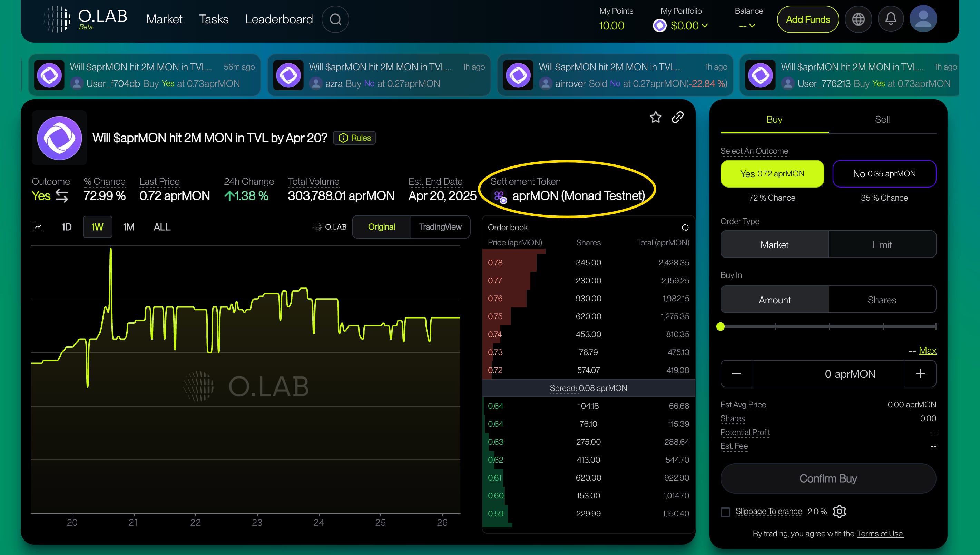The height and width of the screenshot is (555, 980).
Task: Open slippage settings gear icon
Action: [x=839, y=512]
